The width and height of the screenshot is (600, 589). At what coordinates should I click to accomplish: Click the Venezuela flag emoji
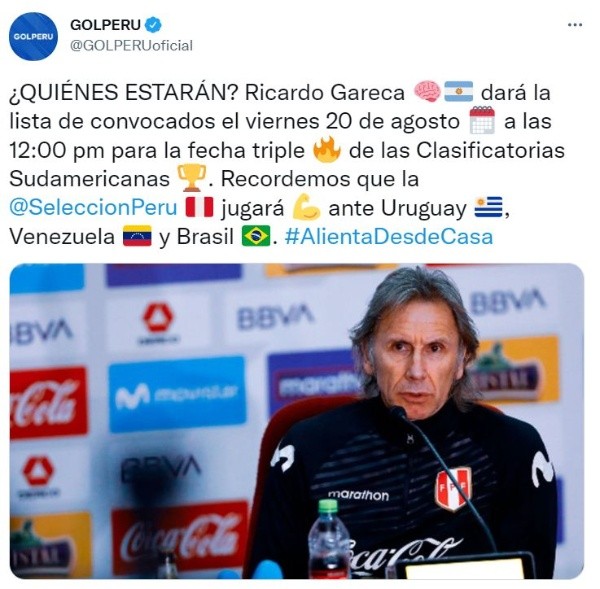pyautogui.click(x=137, y=236)
